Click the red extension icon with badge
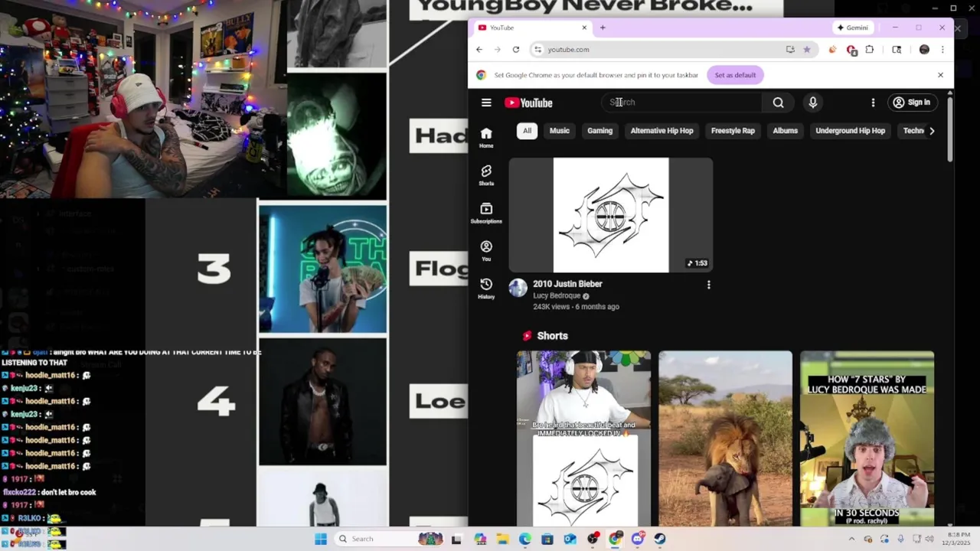Image resolution: width=980 pixels, height=551 pixels. 851,51
